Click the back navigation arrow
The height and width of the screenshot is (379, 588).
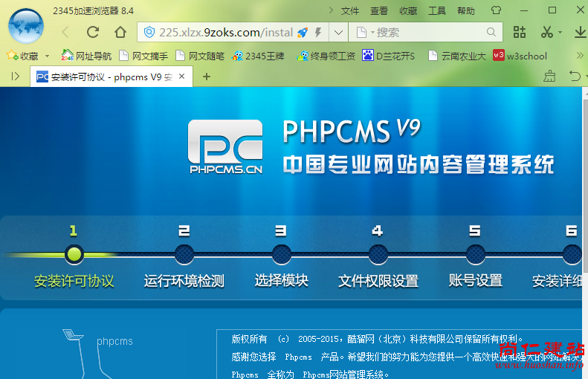[65, 32]
